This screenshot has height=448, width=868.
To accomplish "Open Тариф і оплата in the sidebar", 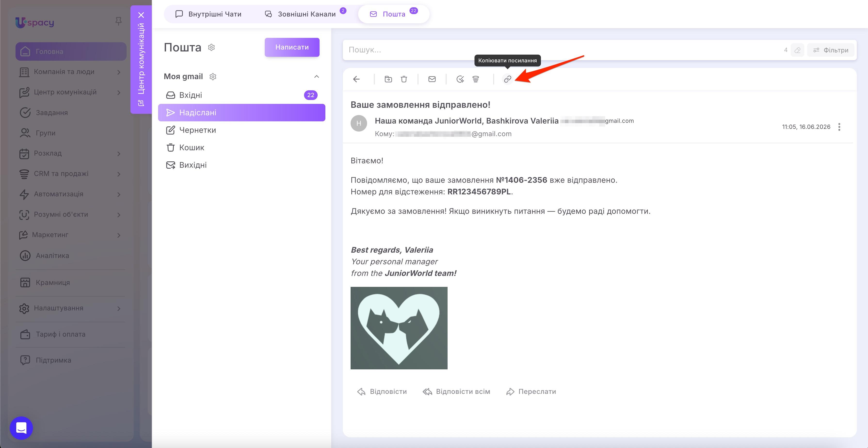I will pyautogui.click(x=71, y=334).
